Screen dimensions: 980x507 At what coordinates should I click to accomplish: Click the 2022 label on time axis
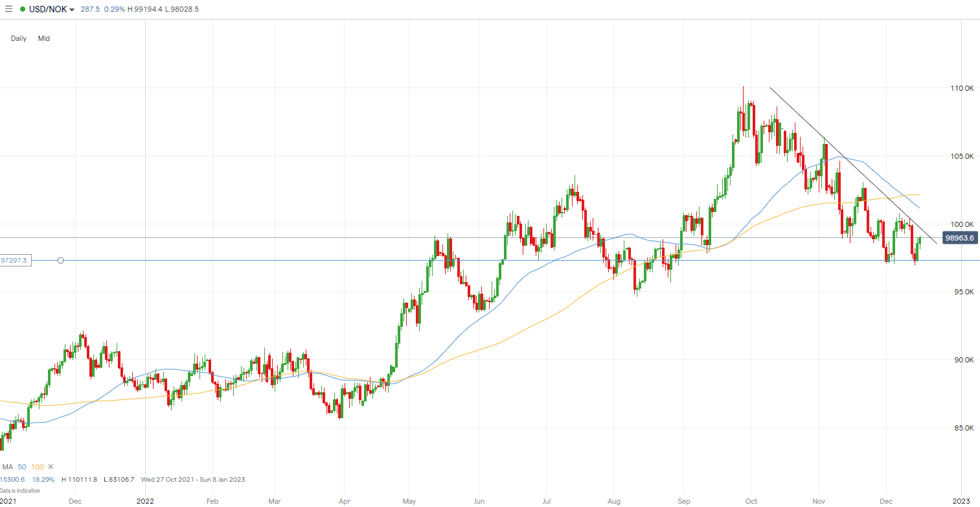(x=146, y=501)
